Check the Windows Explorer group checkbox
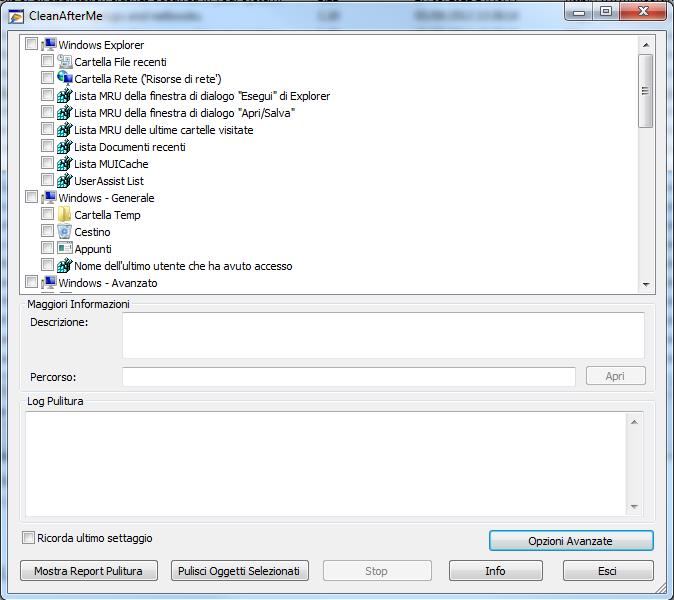This screenshot has width=674, height=600. (x=31, y=44)
